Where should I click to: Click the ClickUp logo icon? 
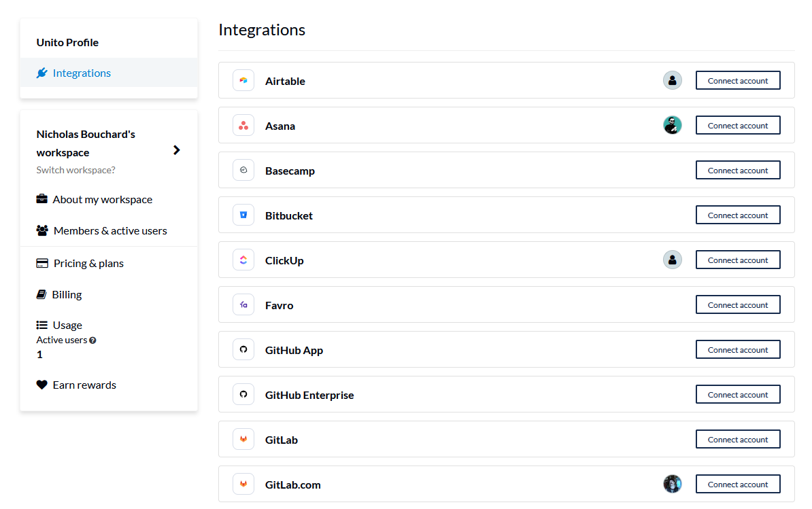[x=243, y=260]
